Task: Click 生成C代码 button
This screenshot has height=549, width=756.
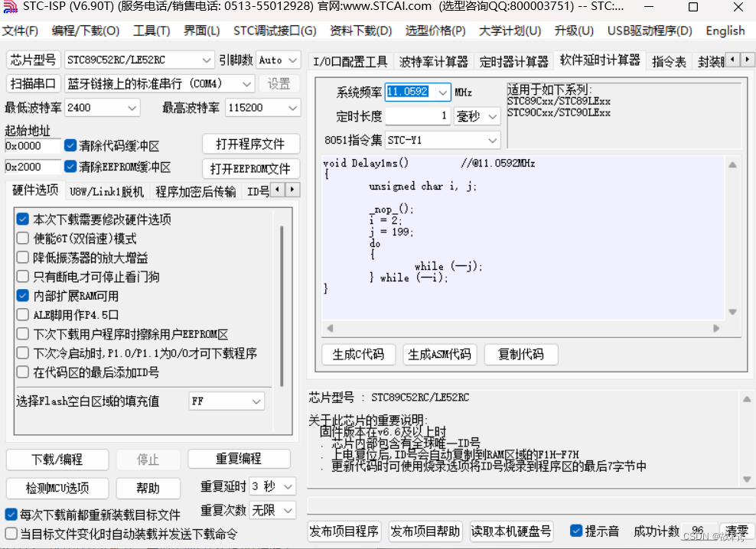Action: (x=358, y=355)
